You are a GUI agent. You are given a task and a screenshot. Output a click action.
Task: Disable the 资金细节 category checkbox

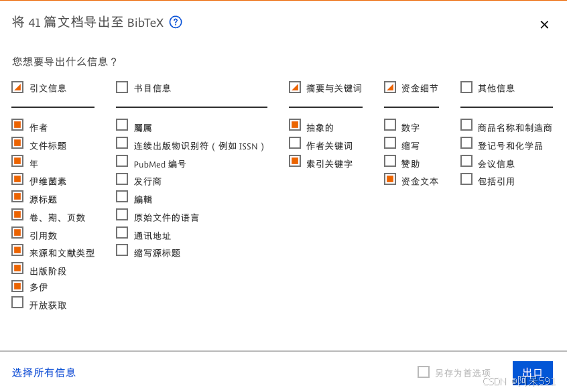(389, 86)
